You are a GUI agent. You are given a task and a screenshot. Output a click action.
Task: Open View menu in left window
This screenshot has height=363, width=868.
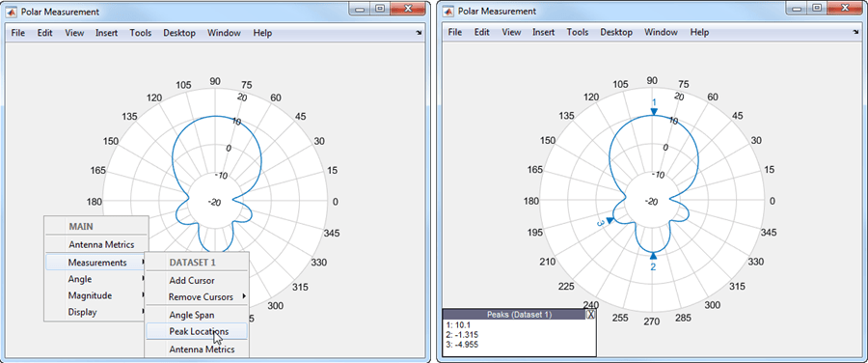point(74,33)
